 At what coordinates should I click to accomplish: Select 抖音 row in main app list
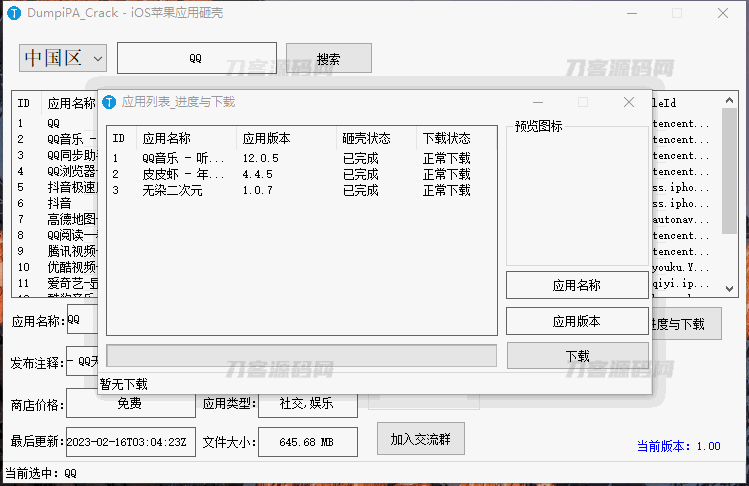pos(58,203)
